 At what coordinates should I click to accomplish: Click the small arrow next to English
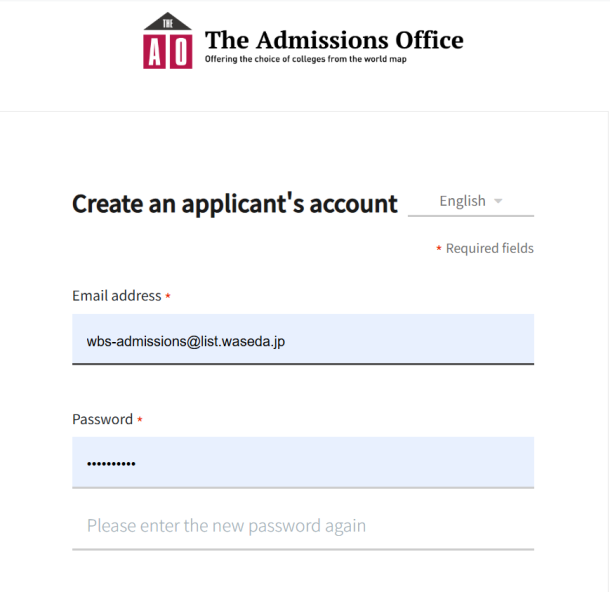(x=498, y=201)
